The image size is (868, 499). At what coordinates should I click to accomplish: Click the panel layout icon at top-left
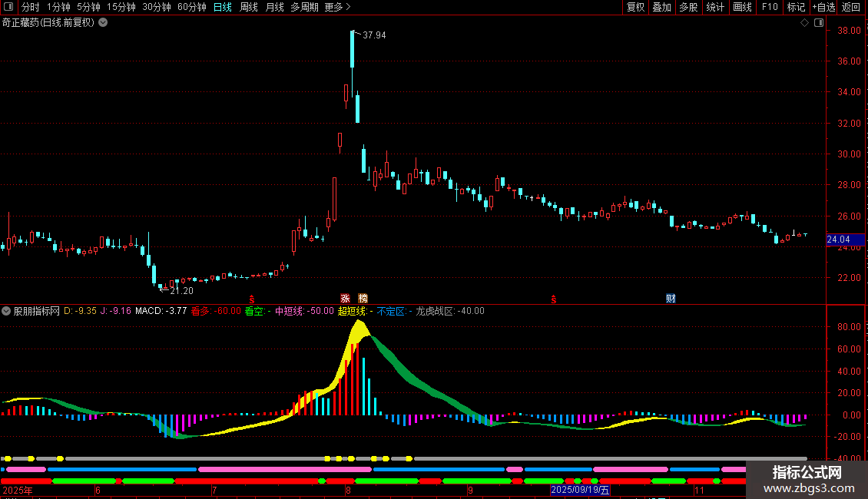(8, 7)
